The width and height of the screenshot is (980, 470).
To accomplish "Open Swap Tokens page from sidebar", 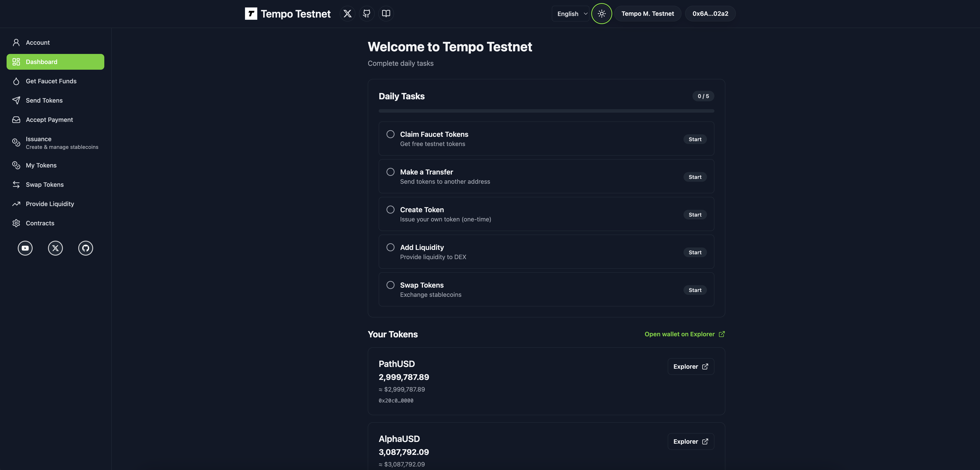I will [55, 185].
